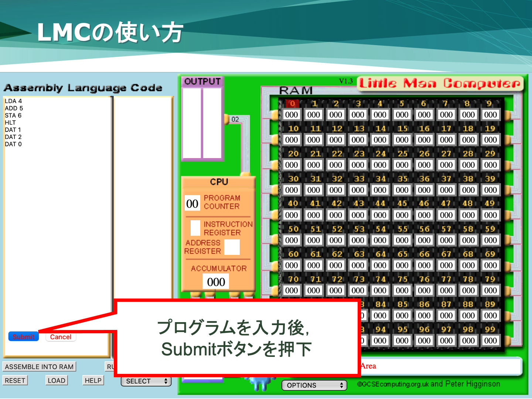Viewport: 532px width, 399px height.
Task: Click the blue Submit button
Action: point(23,337)
